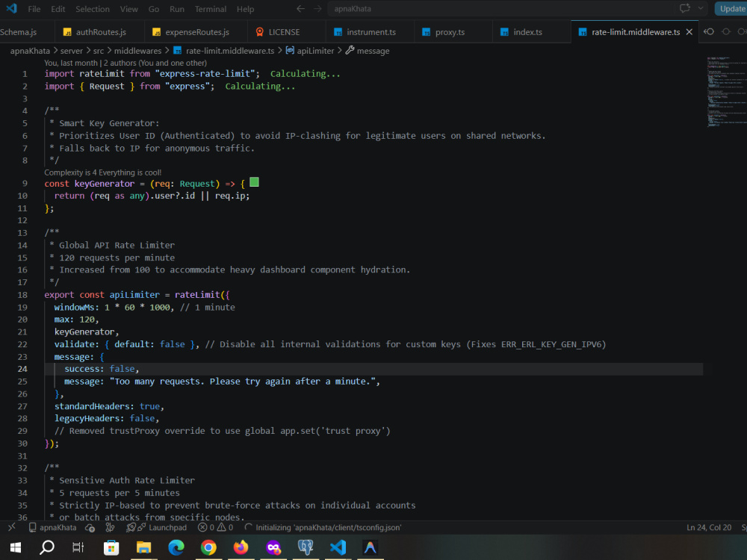This screenshot has height=560, width=747.
Task: Go forward with the right arrow
Action: coord(317,8)
